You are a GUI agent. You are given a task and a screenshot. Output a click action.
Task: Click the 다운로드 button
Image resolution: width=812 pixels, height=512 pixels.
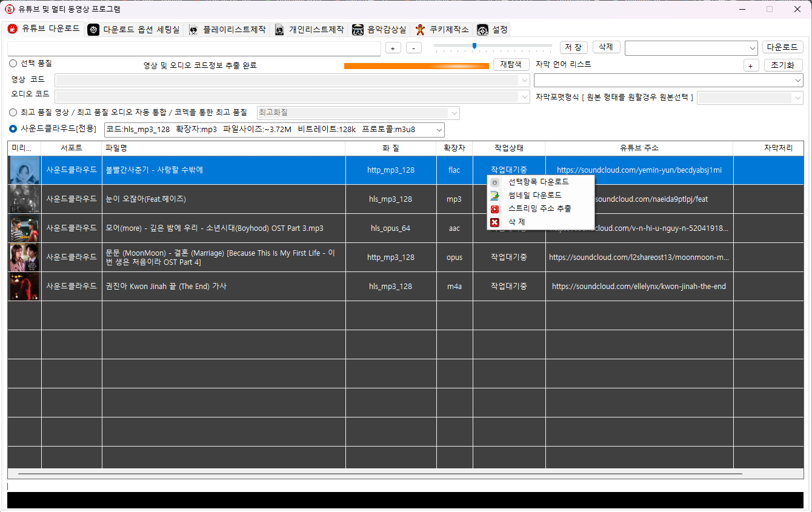(782, 47)
